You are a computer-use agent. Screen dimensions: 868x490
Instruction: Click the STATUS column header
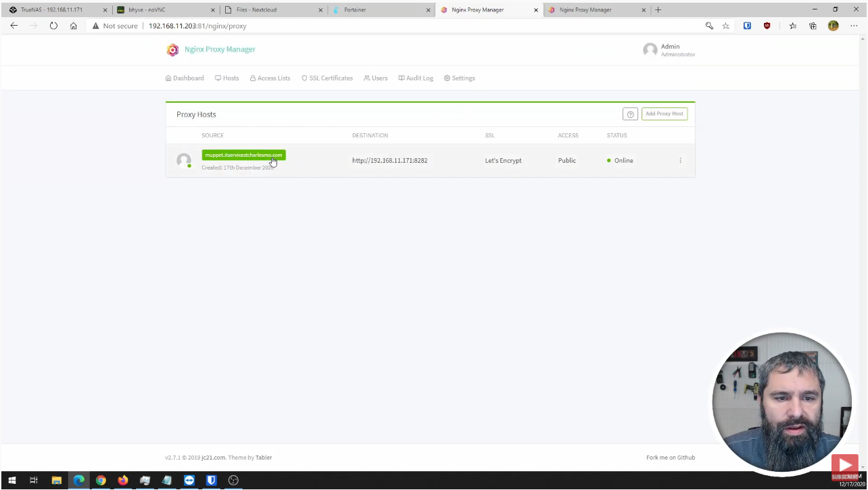click(617, 135)
